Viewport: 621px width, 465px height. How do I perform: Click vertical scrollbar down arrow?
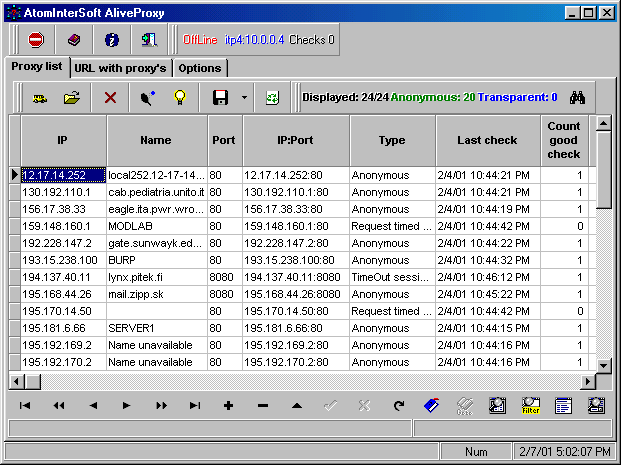click(x=604, y=366)
